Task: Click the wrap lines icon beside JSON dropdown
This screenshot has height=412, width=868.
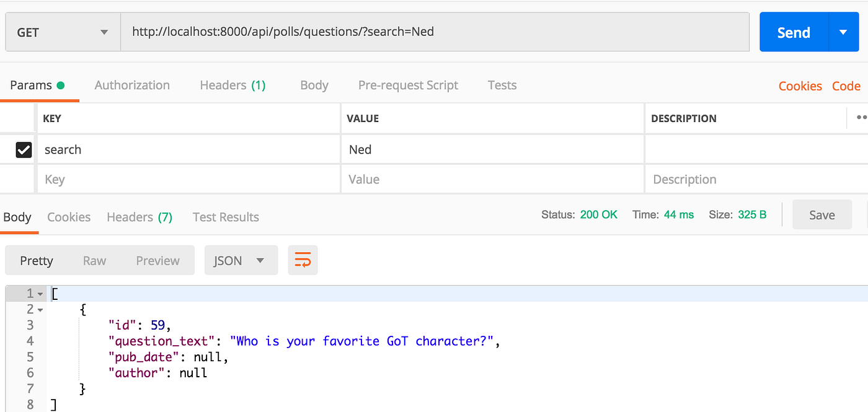Action: [x=303, y=260]
